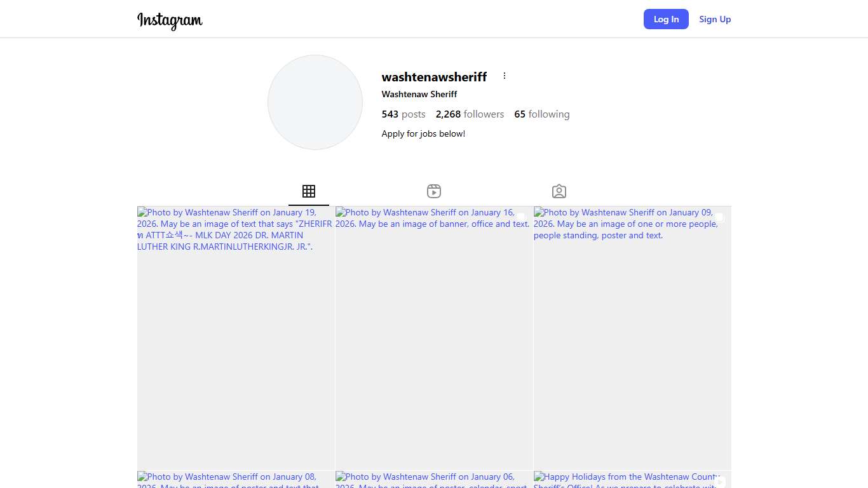
Task: Open the January 08 poster post
Action: click(236, 480)
